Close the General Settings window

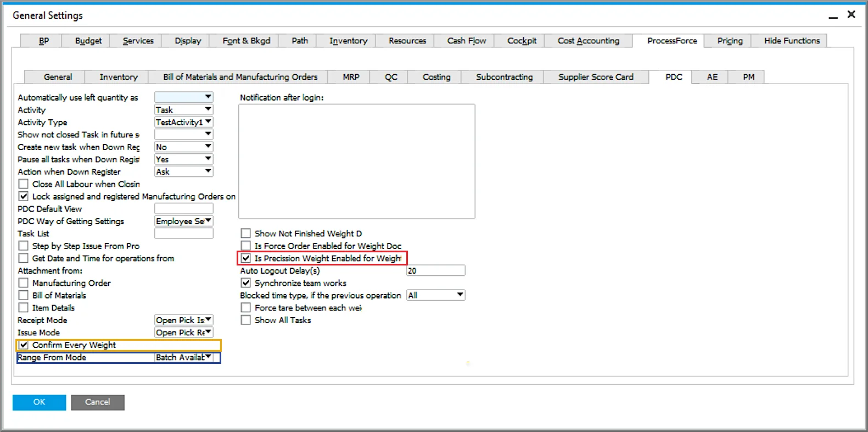point(851,14)
